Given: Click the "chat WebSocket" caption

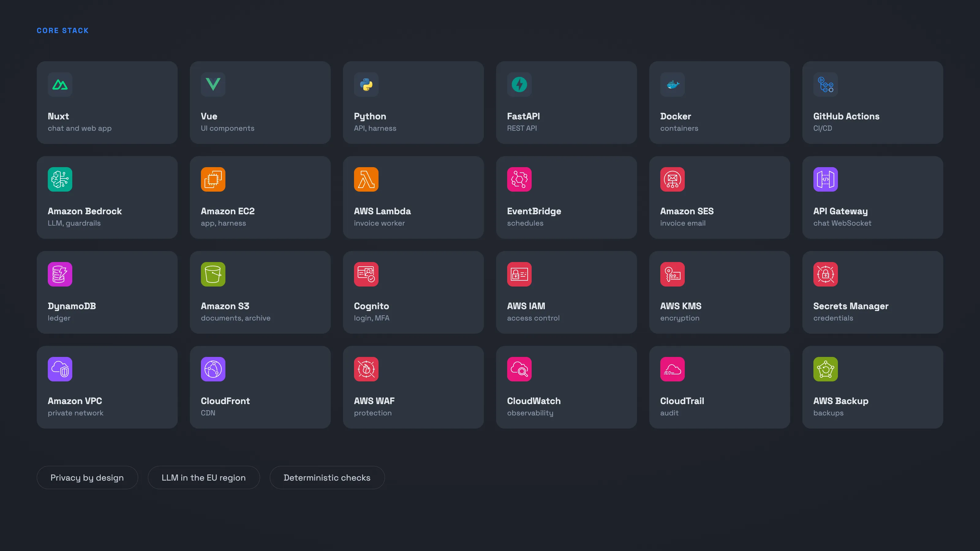Looking at the screenshot, I should [x=842, y=223].
